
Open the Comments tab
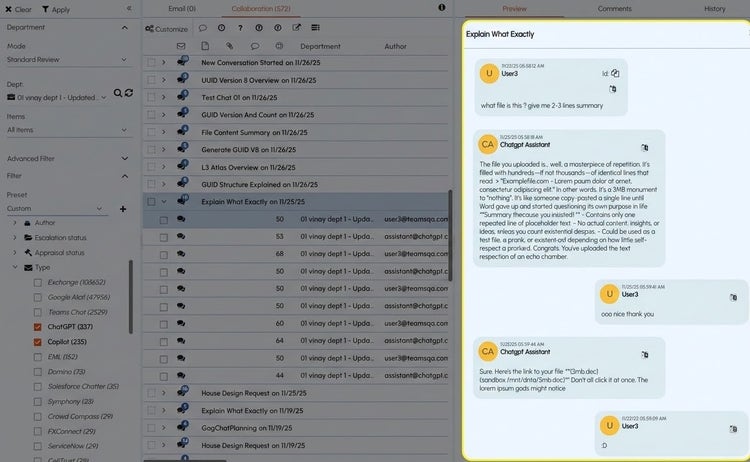click(x=614, y=8)
